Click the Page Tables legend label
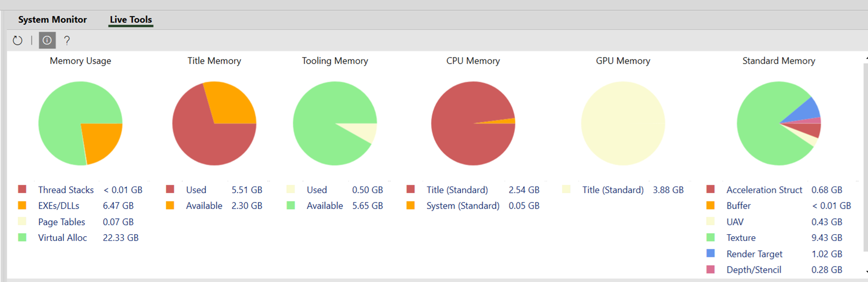Viewport: 868px width, 282px height. coord(62,222)
